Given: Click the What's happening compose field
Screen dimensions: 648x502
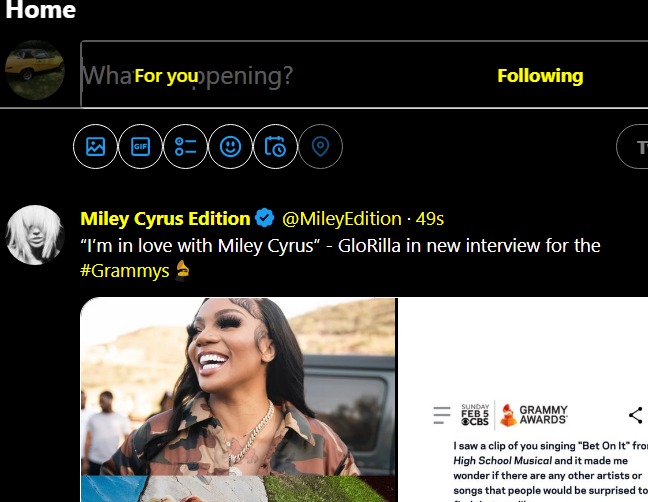Looking at the screenshot, I should tap(364, 75).
